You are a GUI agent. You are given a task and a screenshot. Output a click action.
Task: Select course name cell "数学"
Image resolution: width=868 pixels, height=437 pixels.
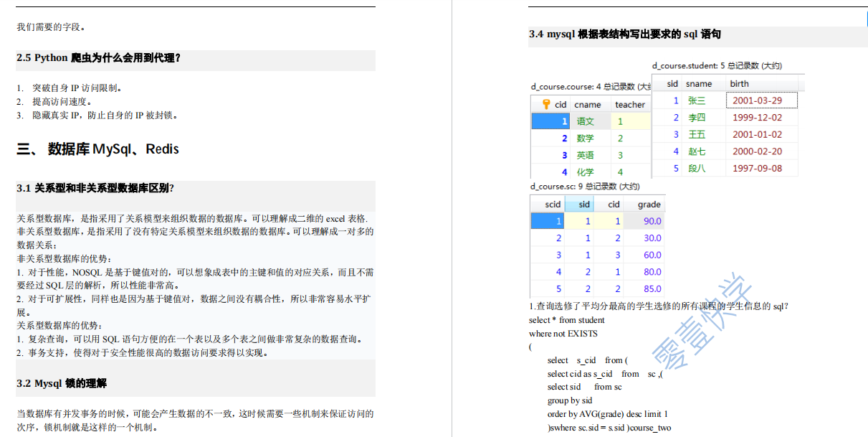[x=586, y=138]
